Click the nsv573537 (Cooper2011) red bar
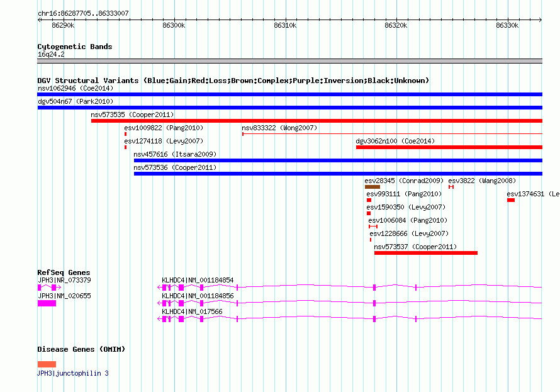This screenshot has height=392, width=560. [426, 253]
